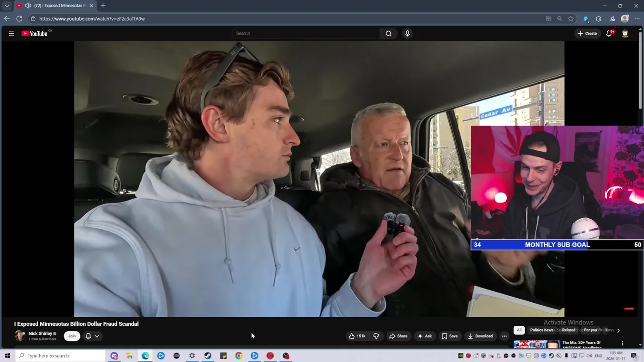Open Sticky Notes from the taskbar
The image size is (644, 362).
click(223, 356)
